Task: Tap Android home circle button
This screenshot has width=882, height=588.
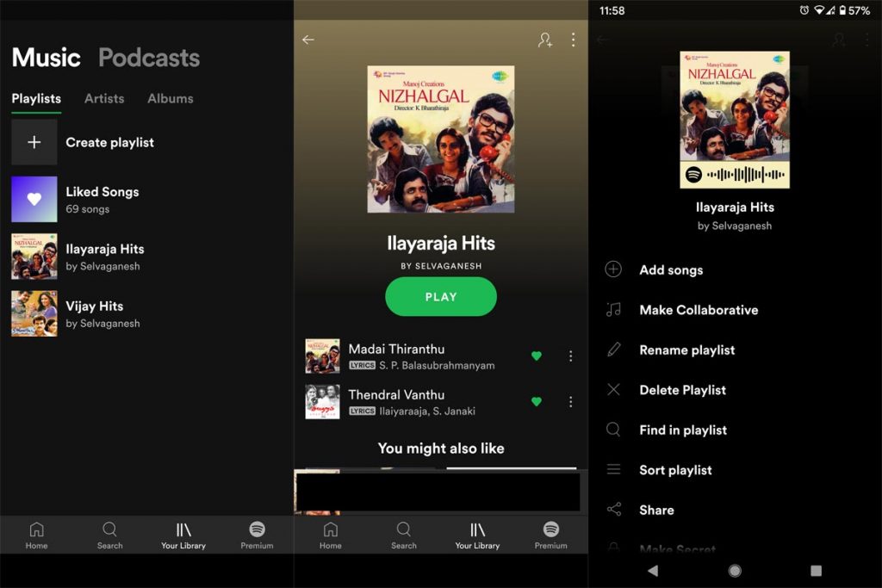Action: (x=735, y=571)
